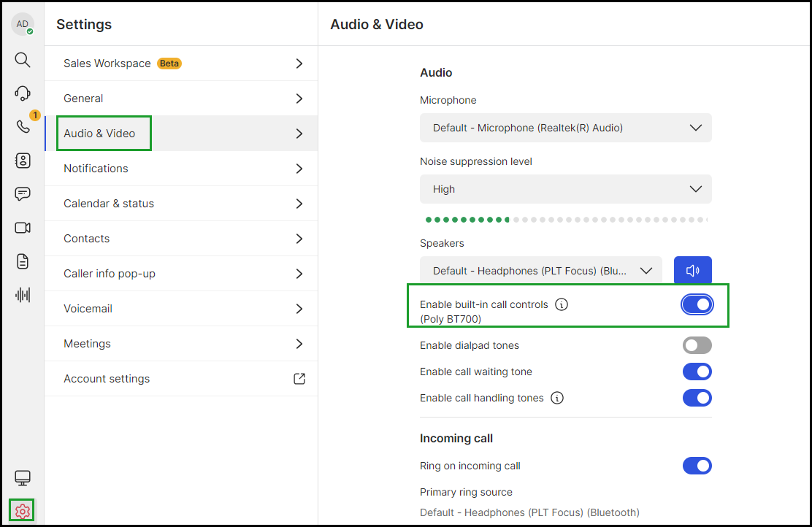Open the contacts directory sidebar icon
This screenshot has width=812, height=527.
(23, 161)
